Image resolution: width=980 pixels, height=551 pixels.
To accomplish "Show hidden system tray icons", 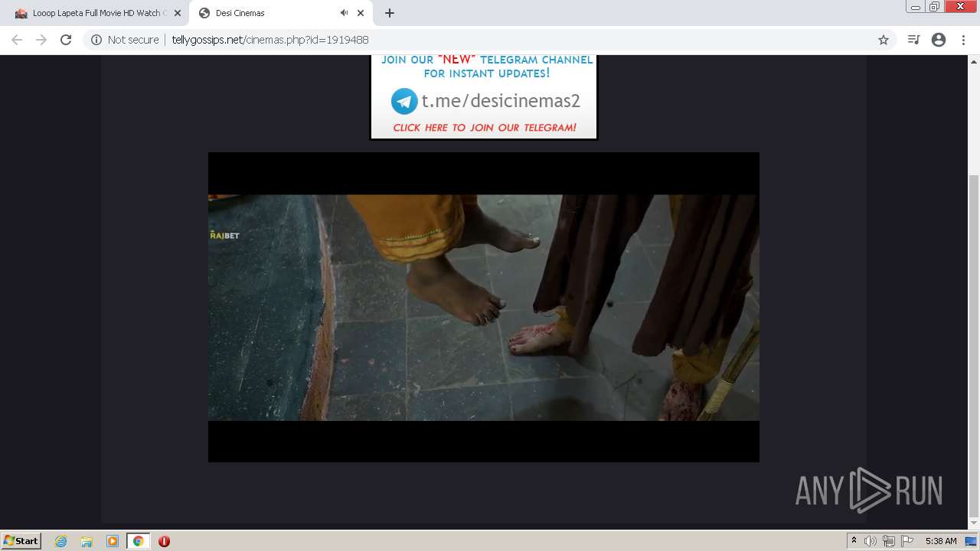I will pos(854,541).
